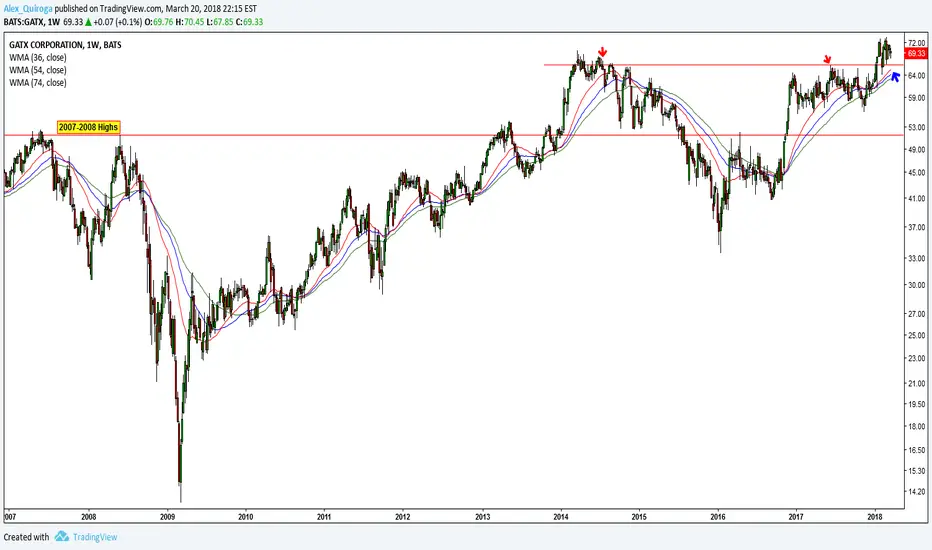Viewport: 932px width, 550px height.
Task: Follow the TradingView link beside 'Created with'
Action: (x=95, y=537)
